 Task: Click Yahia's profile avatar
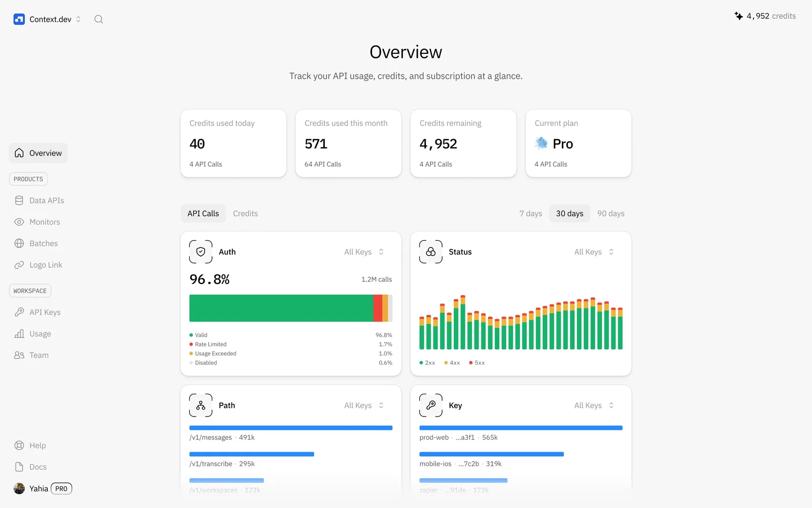click(x=19, y=489)
